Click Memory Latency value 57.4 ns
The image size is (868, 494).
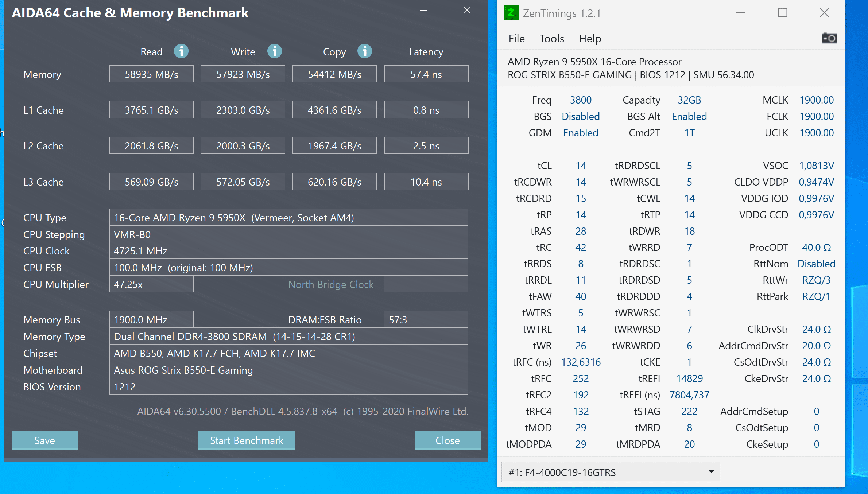[x=426, y=74]
